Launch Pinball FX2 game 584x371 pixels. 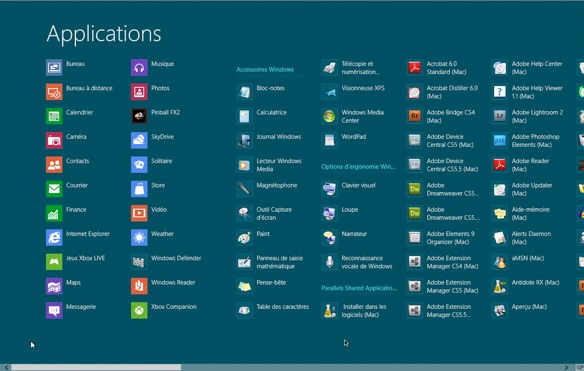coord(139,116)
